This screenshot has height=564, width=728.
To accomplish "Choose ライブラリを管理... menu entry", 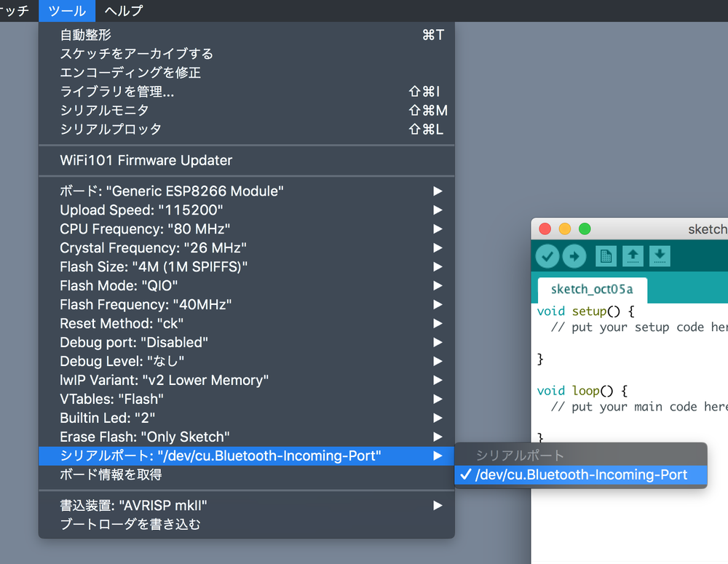I will (x=117, y=92).
